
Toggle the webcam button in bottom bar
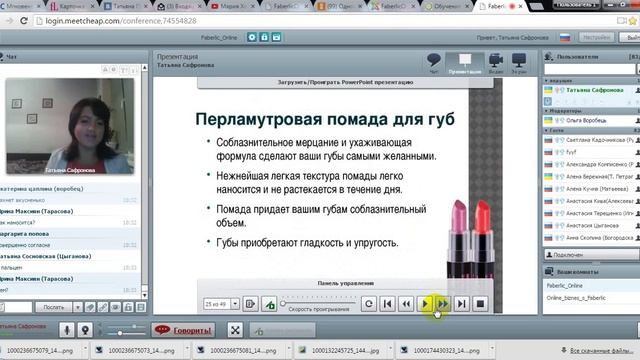[85, 330]
